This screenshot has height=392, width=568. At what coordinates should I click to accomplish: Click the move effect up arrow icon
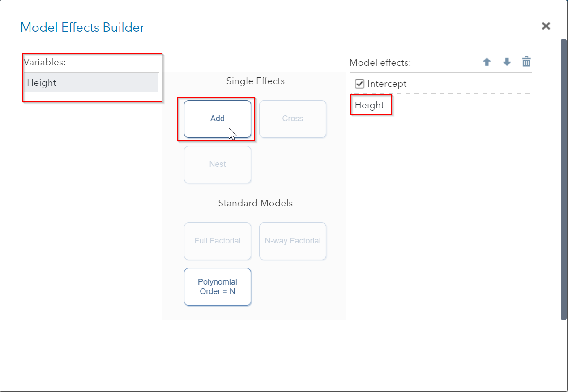tap(487, 62)
